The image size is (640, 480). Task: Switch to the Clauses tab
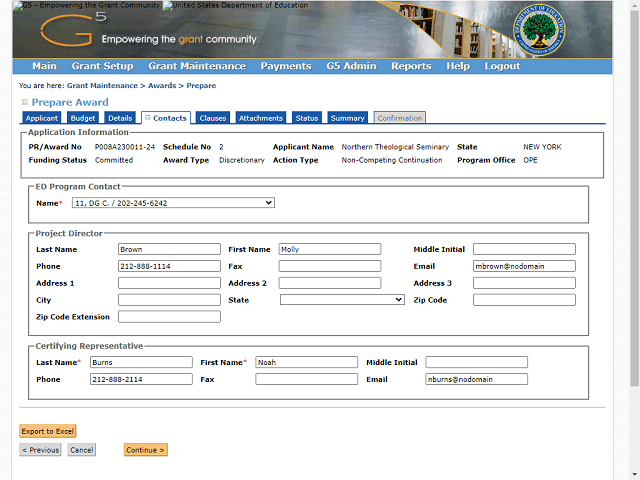pos(212,118)
